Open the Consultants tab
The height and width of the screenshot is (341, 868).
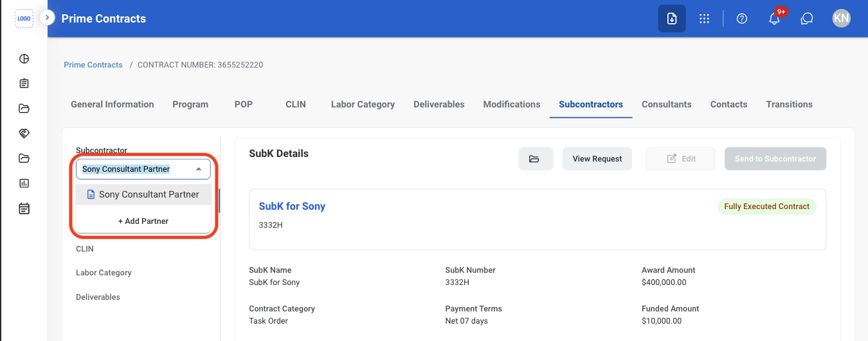coord(667,104)
